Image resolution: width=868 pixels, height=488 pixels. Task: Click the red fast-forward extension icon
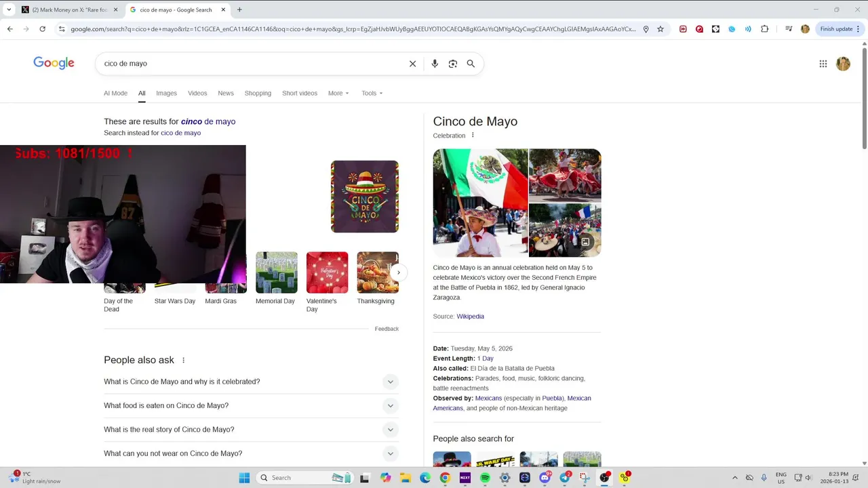(x=683, y=29)
